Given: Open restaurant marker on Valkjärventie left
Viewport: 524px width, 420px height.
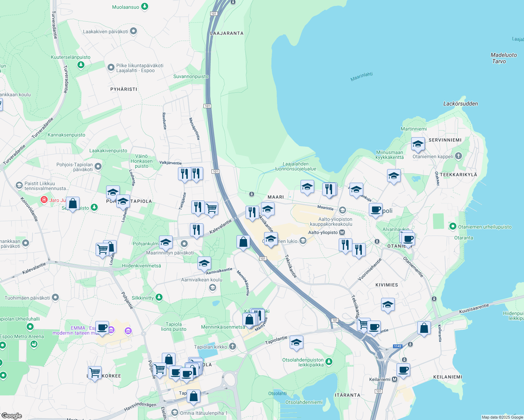Looking at the screenshot, I should (x=185, y=174).
